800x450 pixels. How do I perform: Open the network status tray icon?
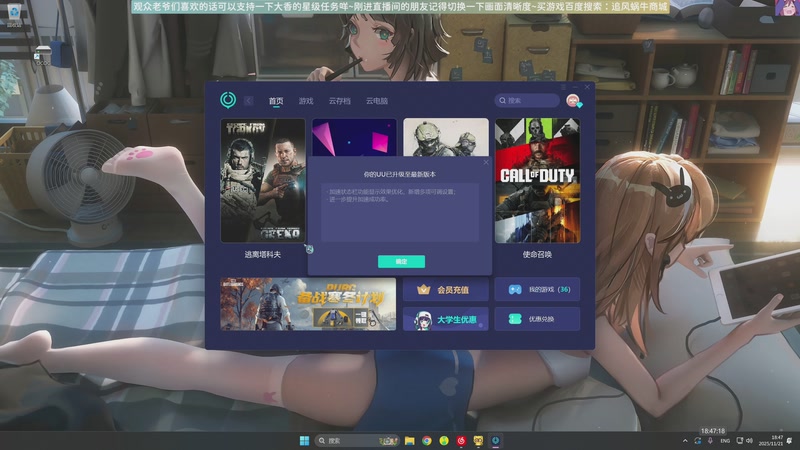[740, 441]
